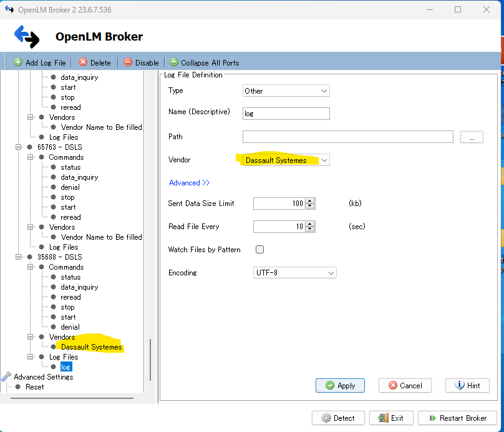Click the Detect button
The height and width of the screenshot is (432, 504).
[x=338, y=418]
